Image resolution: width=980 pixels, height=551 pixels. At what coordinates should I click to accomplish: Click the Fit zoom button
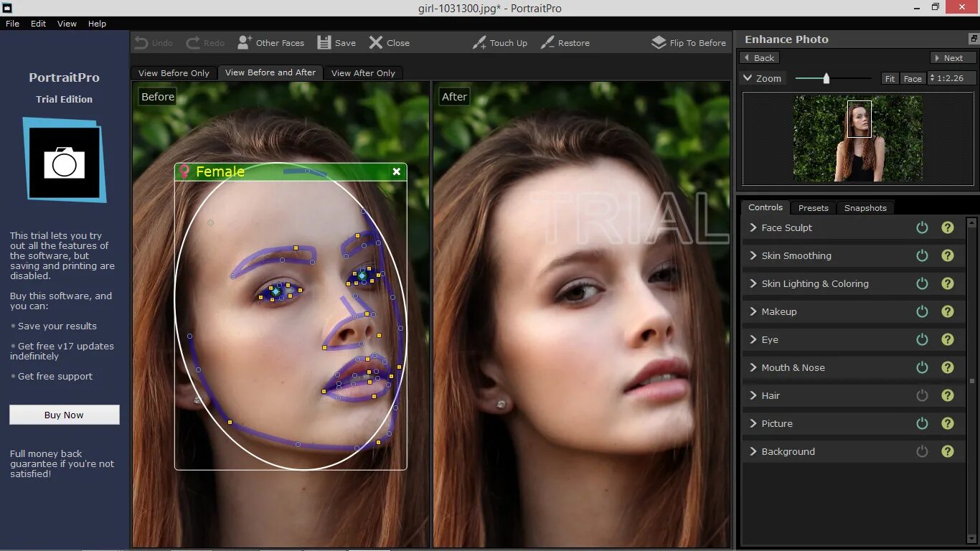point(890,79)
